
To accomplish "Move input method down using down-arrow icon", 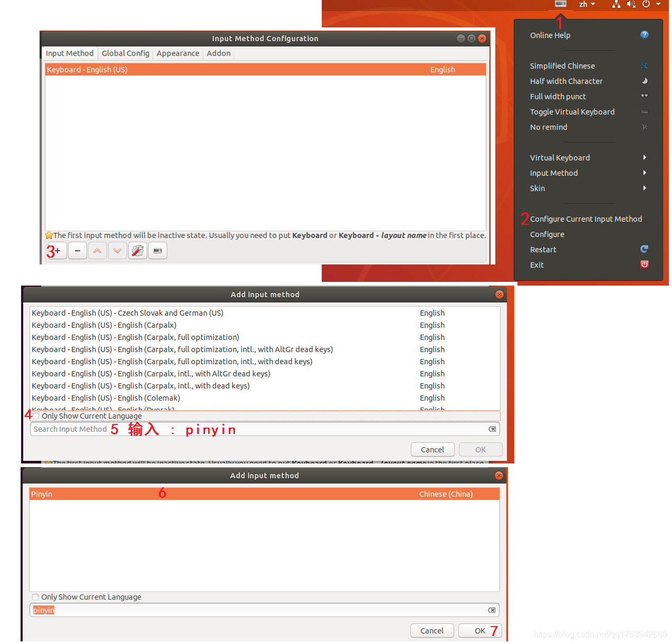I will (x=117, y=250).
